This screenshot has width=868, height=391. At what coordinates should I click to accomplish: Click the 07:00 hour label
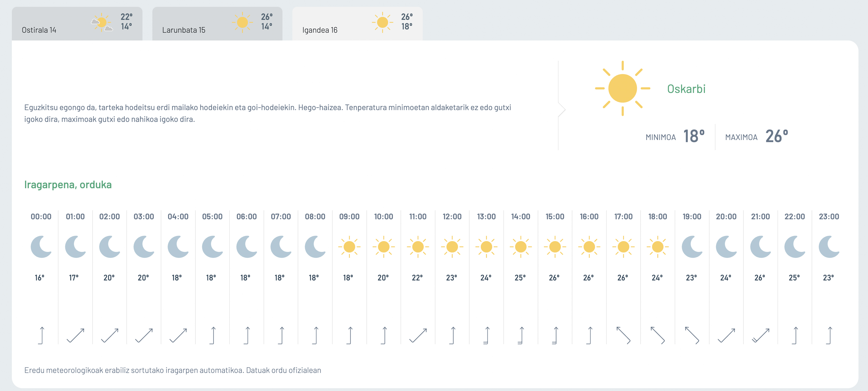coord(281,217)
